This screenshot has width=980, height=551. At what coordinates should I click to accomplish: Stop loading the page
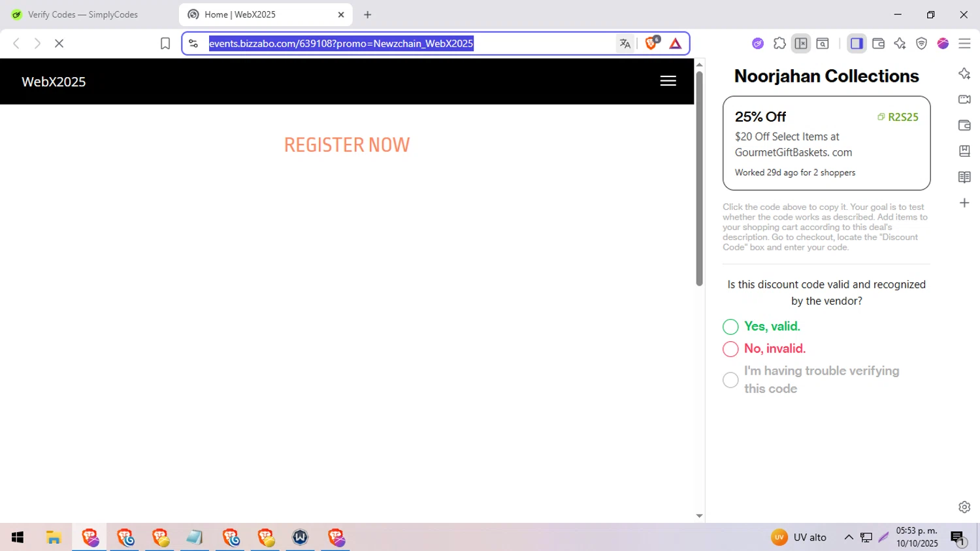(59, 43)
